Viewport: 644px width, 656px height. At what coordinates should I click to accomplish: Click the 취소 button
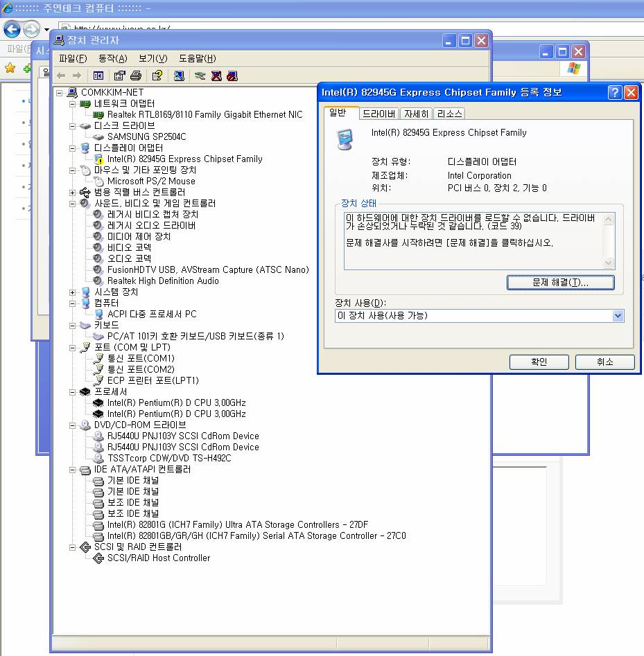pos(604,362)
